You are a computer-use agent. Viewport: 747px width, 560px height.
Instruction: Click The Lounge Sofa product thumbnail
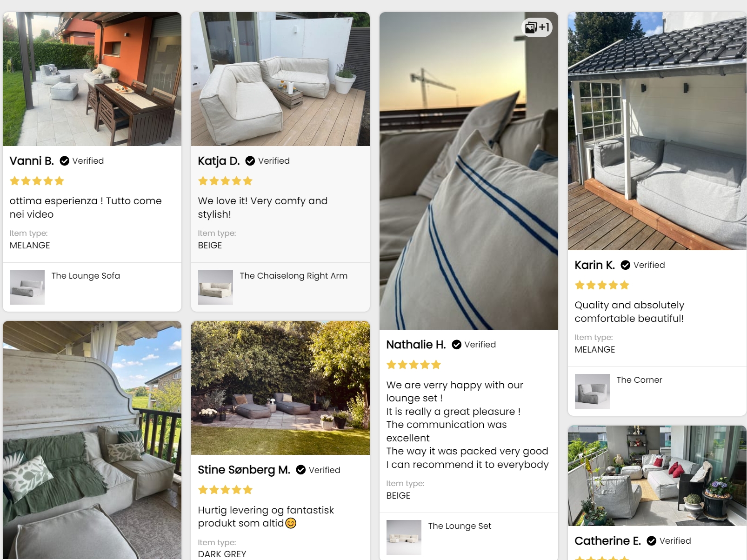pos(27,287)
